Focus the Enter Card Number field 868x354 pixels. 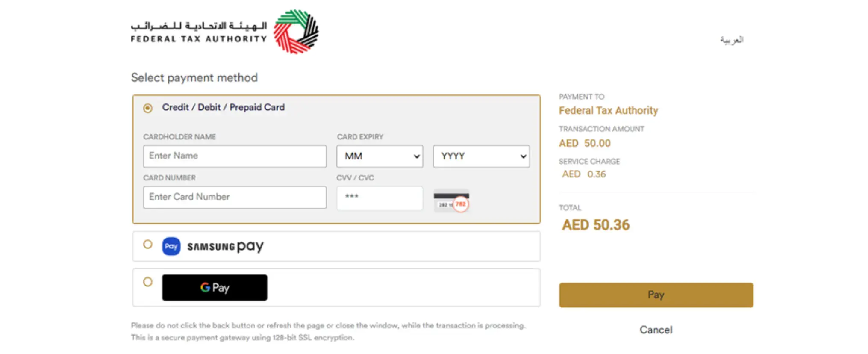click(x=235, y=197)
